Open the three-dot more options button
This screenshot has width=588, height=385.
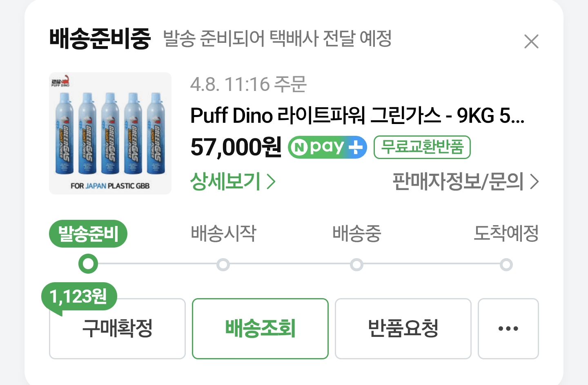508,328
